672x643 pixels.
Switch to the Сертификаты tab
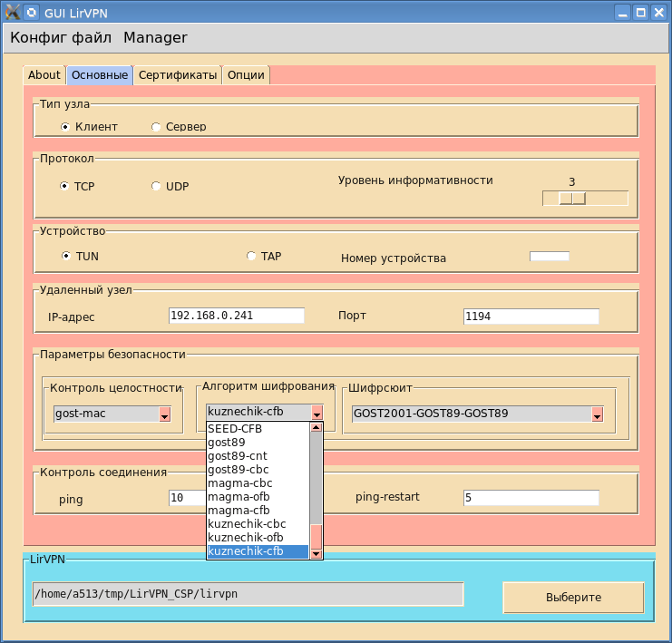click(178, 75)
